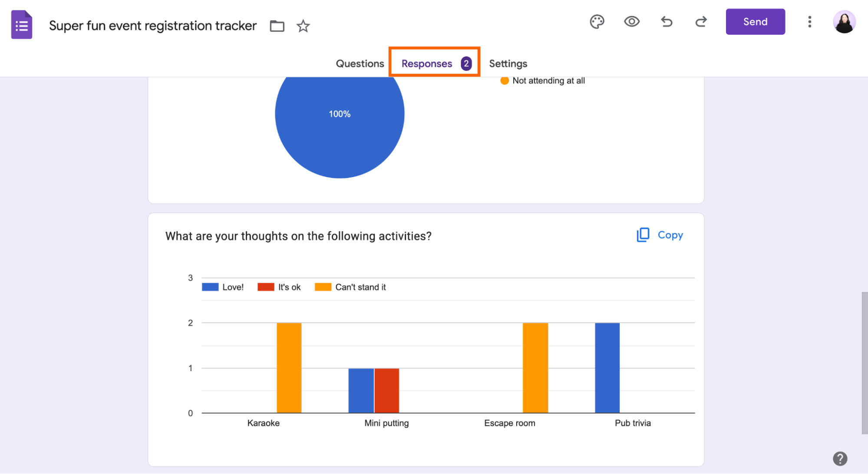Click the help question mark icon
This screenshot has height=474, width=868.
(840, 458)
